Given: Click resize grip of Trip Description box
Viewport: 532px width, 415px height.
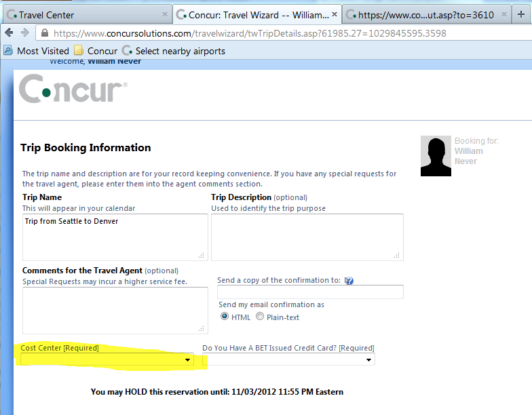Looking at the screenshot, I should click(396, 255).
